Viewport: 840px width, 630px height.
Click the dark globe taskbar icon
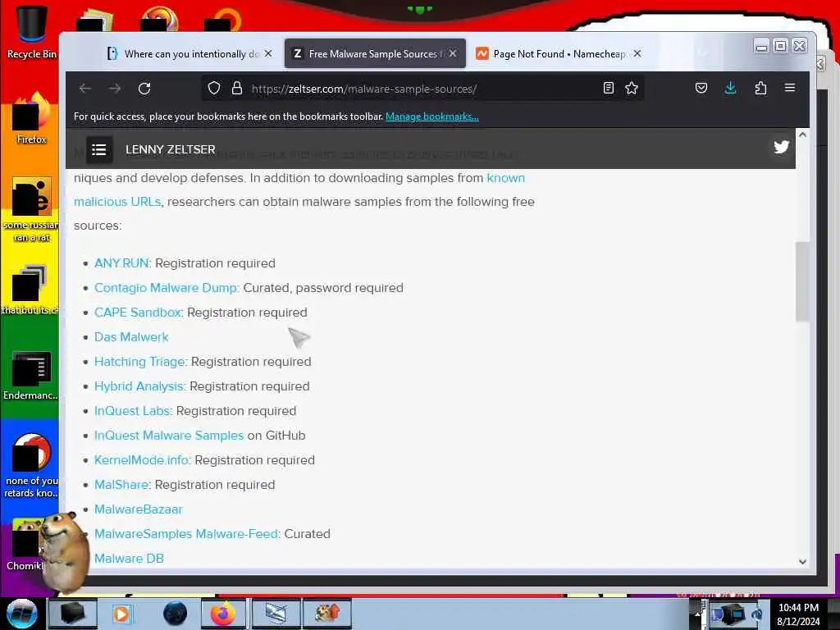[x=176, y=614]
